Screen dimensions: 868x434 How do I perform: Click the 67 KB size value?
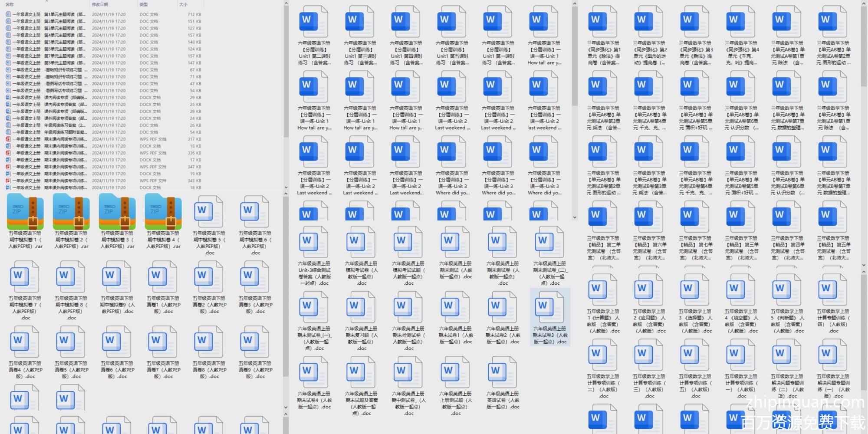(x=196, y=70)
